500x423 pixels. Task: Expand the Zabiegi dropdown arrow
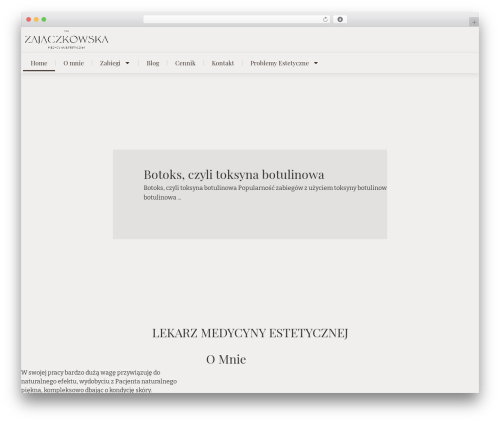pos(127,63)
